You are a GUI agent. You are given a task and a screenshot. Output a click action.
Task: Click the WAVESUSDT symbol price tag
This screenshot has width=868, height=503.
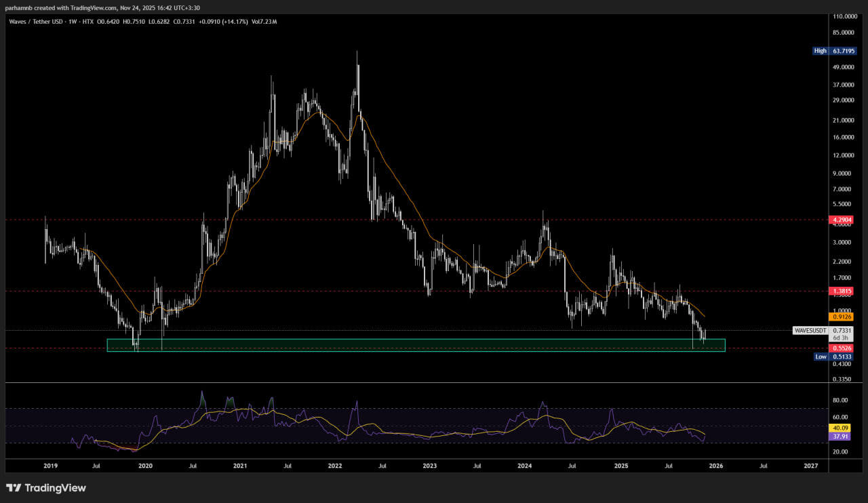[x=811, y=331]
